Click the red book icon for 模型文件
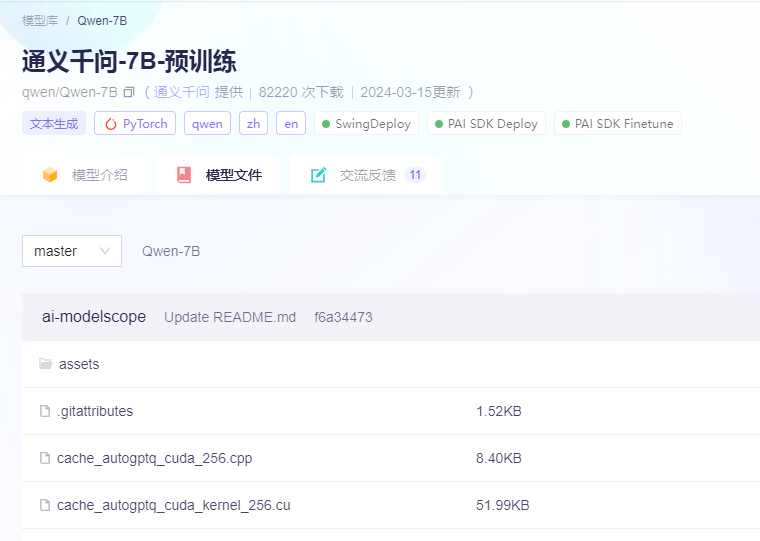This screenshot has width=760, height=541. pyautogui.click(x=184, y=175)
